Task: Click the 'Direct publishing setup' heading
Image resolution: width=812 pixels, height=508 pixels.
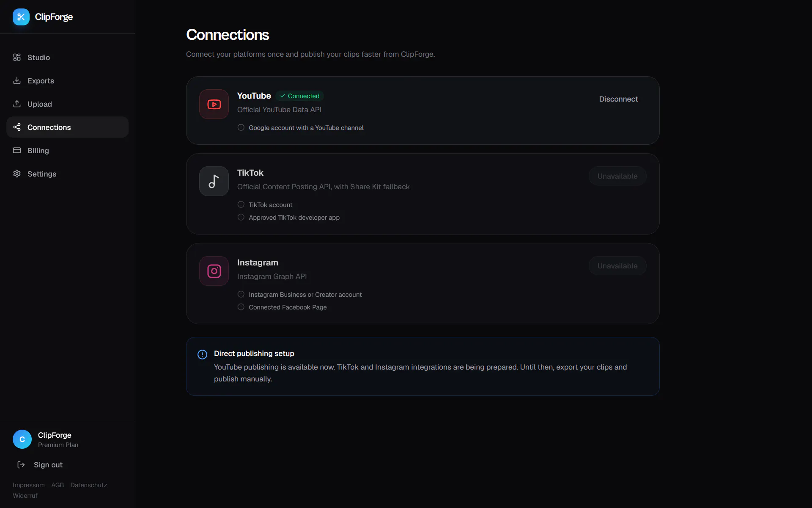Action: tap(254, 353)
